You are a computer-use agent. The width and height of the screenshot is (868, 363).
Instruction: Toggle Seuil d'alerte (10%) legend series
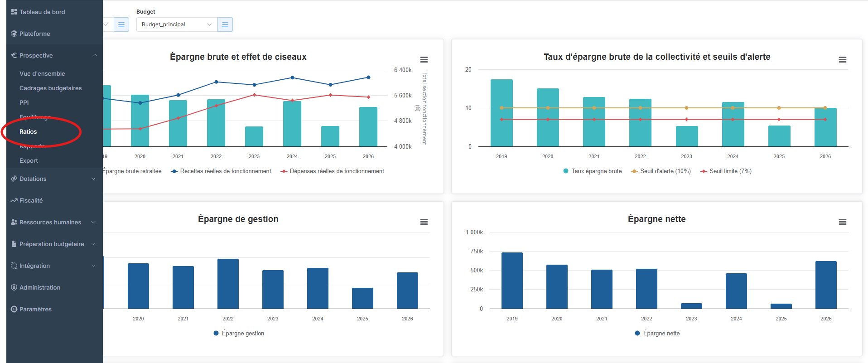point(661,171)
